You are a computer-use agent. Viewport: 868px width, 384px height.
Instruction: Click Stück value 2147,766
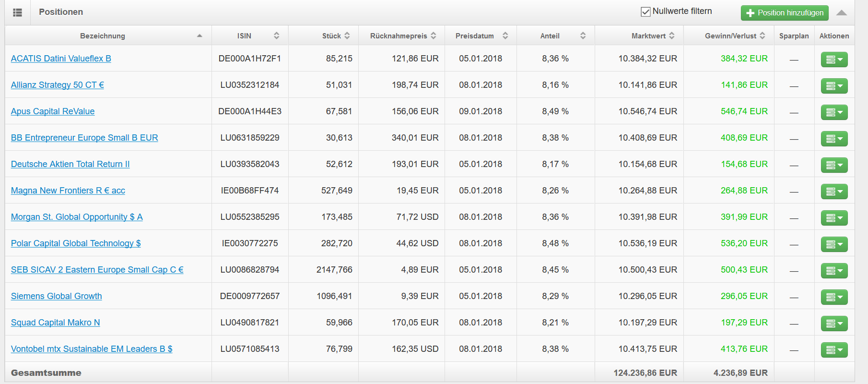334,270
